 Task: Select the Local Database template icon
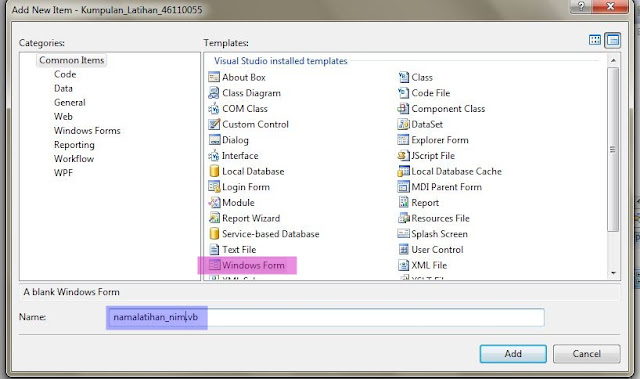point(214,171)
